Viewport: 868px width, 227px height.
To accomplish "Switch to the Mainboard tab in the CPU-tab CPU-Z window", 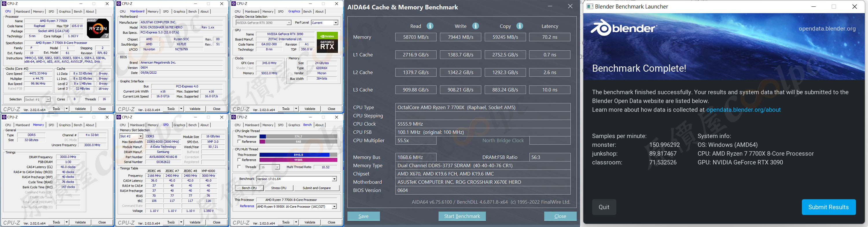I will [x=23, y=12].
